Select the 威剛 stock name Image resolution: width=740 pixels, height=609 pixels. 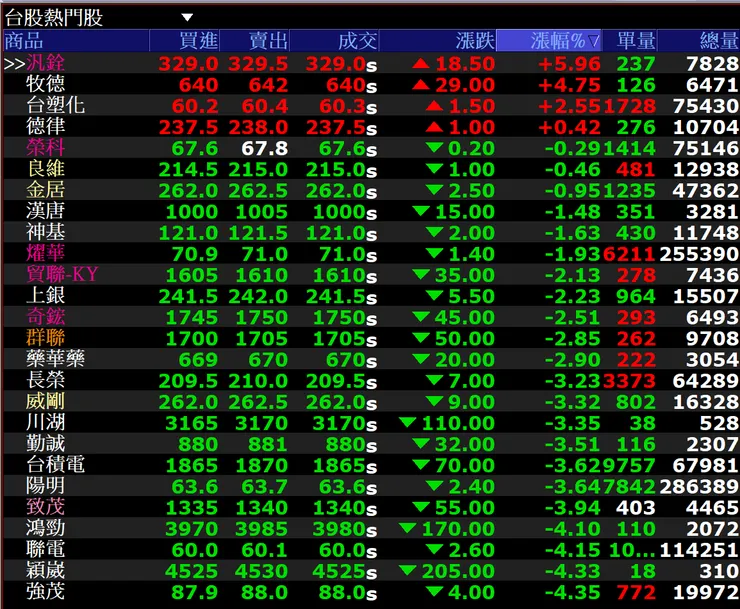click(x=45, y=402)
